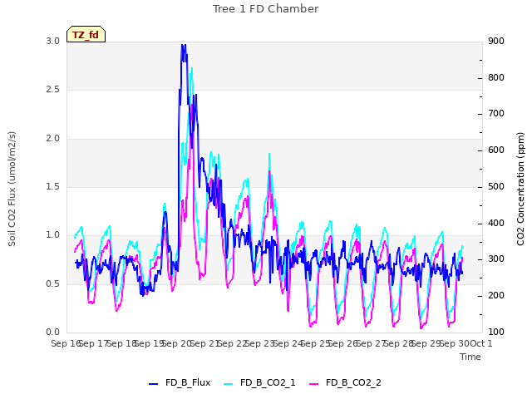
Task: Click the 900 ppm right axis value
Action: tap(496, 41)
